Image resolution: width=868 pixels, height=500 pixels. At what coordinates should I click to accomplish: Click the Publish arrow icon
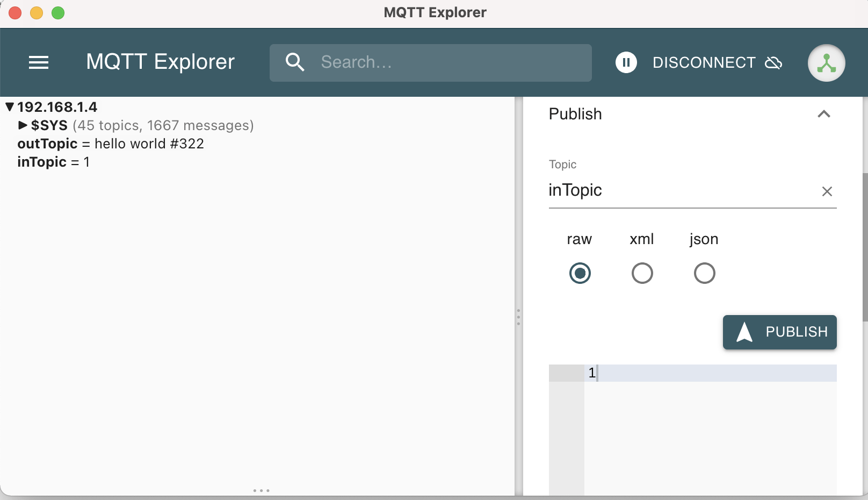(744, 332)
